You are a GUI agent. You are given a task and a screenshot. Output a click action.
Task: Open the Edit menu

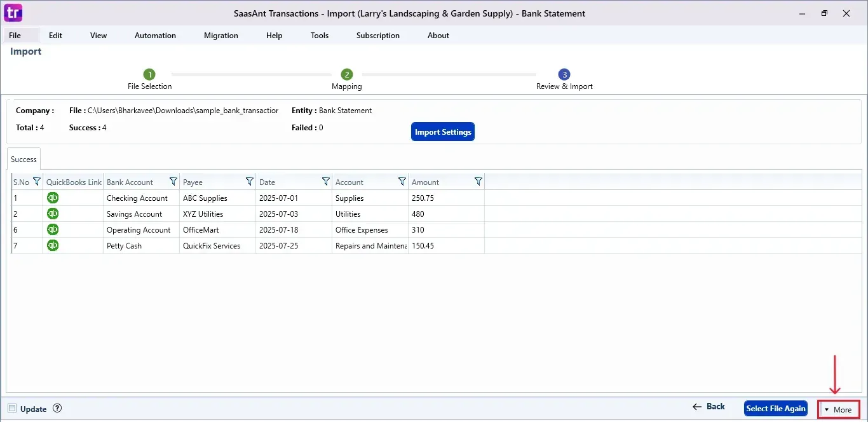[55, 36]
